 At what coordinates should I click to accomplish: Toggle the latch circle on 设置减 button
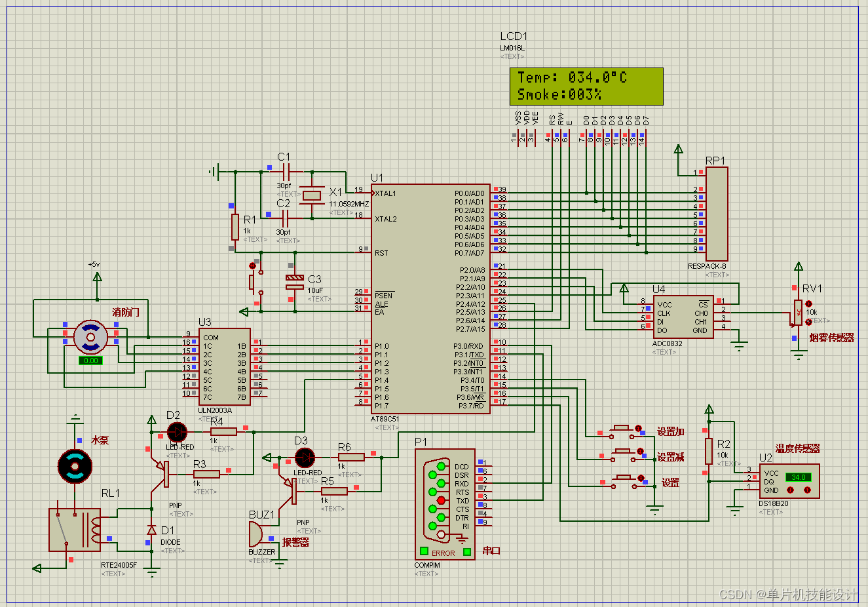tap(640, 451)
